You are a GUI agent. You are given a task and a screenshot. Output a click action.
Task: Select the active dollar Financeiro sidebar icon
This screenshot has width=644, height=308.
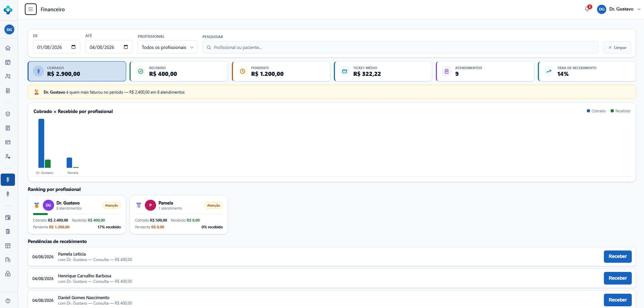tap(8, 180)
